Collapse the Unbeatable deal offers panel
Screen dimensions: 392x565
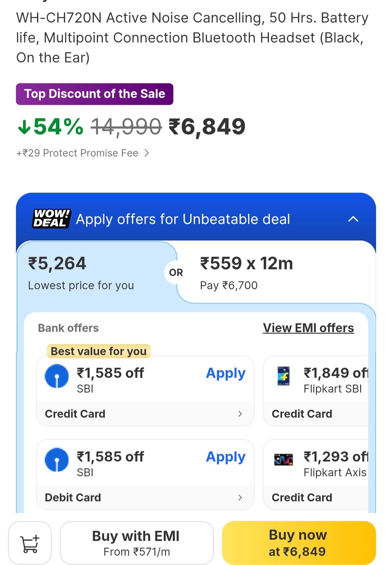353,219
